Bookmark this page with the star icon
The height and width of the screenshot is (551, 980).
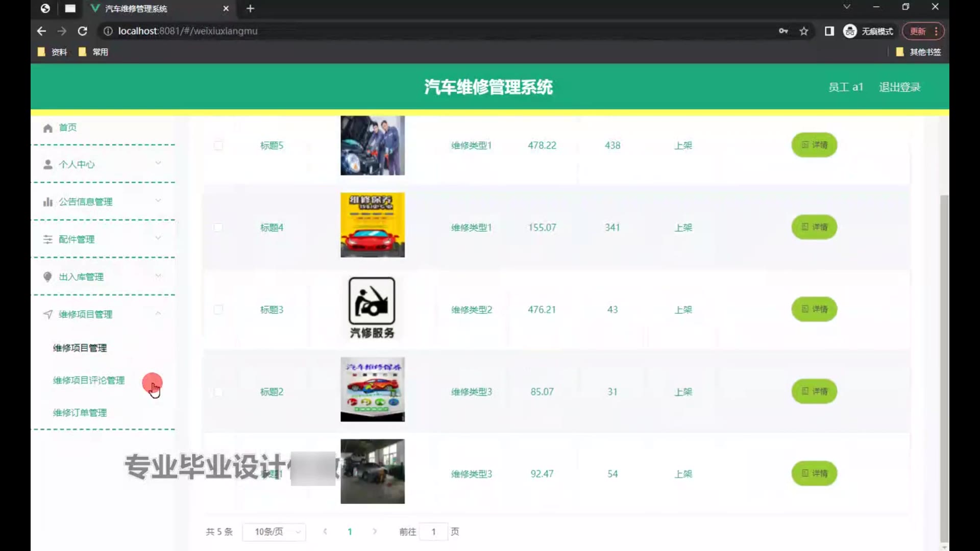pyautogui.click(x=804, y=31)
